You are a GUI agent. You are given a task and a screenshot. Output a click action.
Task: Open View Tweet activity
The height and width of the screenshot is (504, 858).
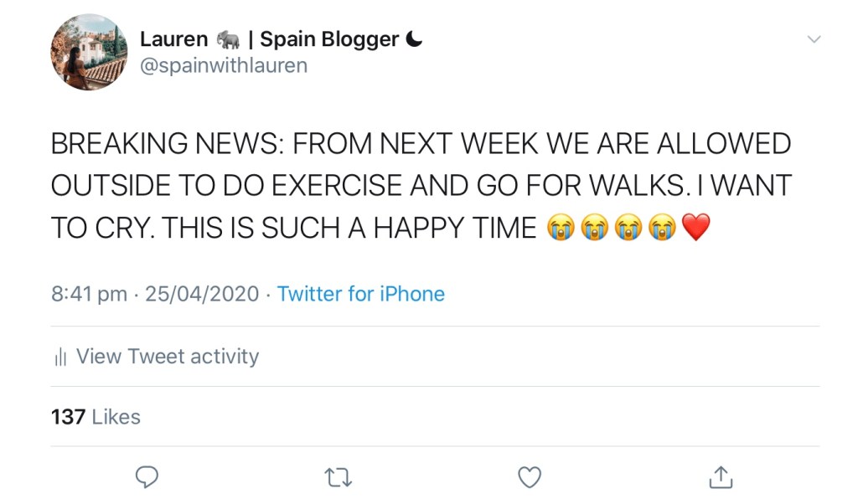(166, 357)
